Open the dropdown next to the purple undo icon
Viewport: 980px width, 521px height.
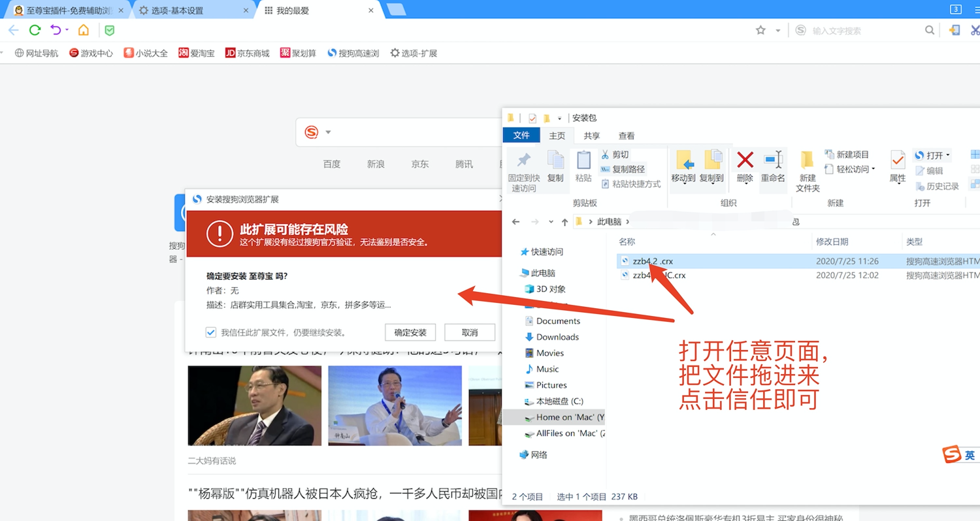point(67,31)
